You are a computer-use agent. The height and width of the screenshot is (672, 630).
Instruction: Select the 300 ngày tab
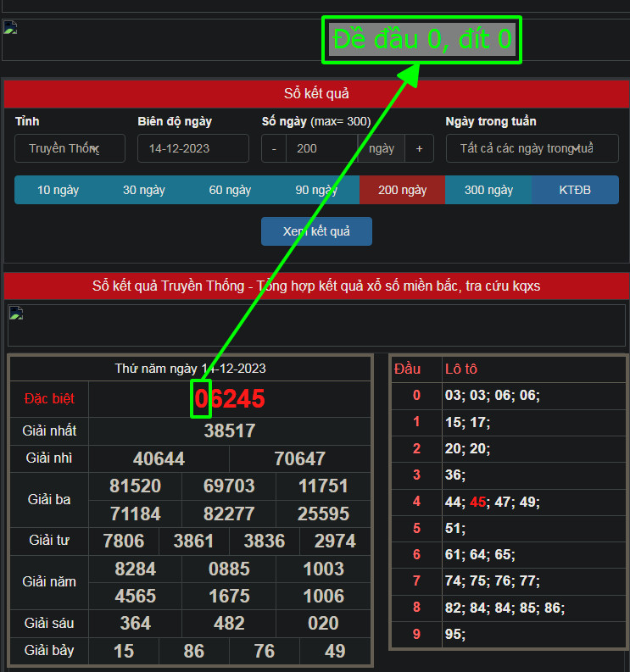(x=488, y=190)
